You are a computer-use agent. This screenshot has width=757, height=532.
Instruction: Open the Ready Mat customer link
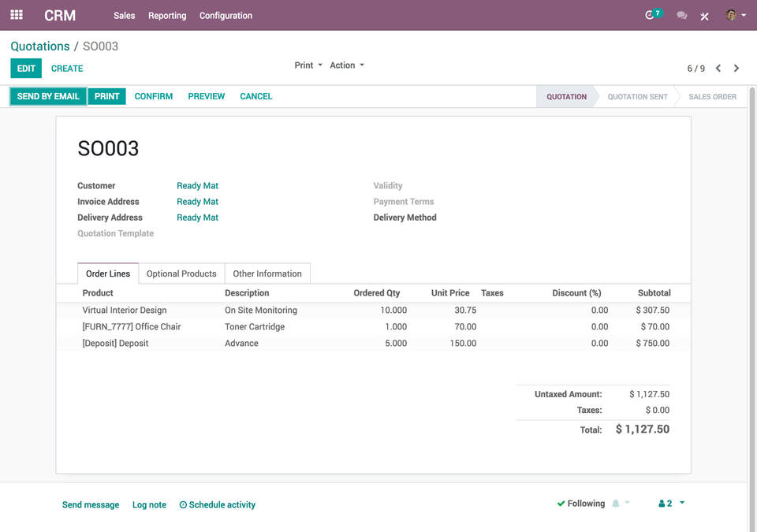tap(197, 185)
